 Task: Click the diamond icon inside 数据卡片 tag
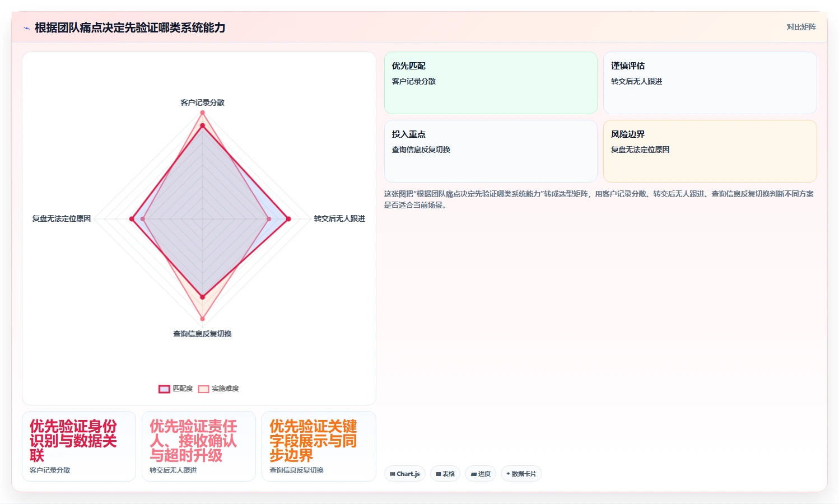tap(508, 474)
